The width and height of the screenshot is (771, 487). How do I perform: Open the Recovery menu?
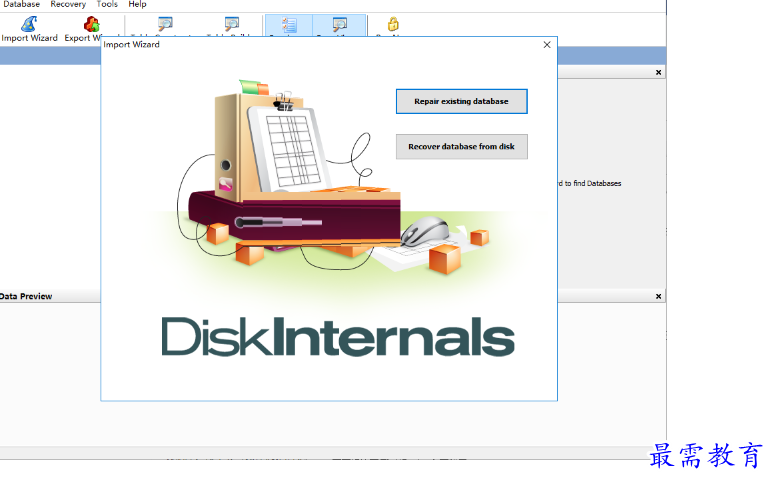tap(68, 4)
